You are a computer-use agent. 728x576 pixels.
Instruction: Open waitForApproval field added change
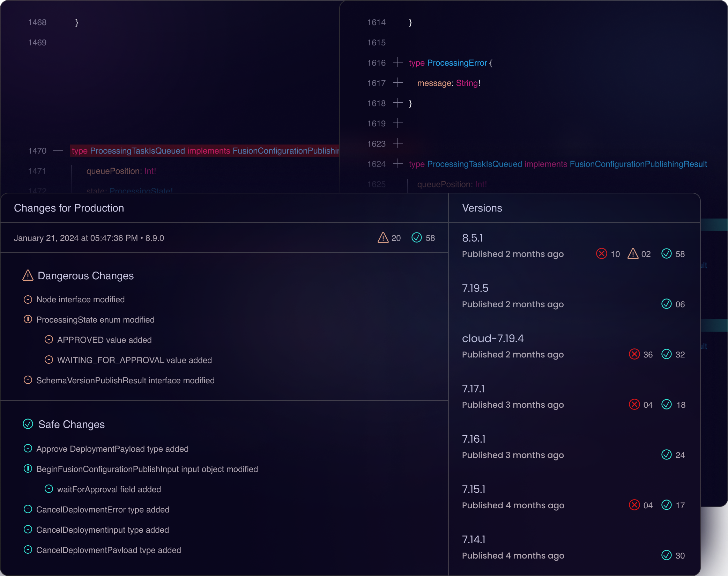109,489
